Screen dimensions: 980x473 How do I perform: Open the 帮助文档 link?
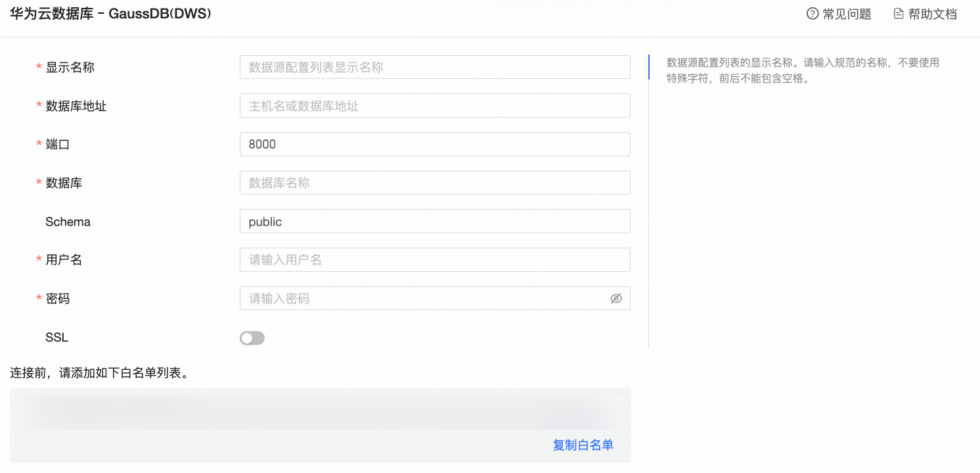(x=925, y=14)
